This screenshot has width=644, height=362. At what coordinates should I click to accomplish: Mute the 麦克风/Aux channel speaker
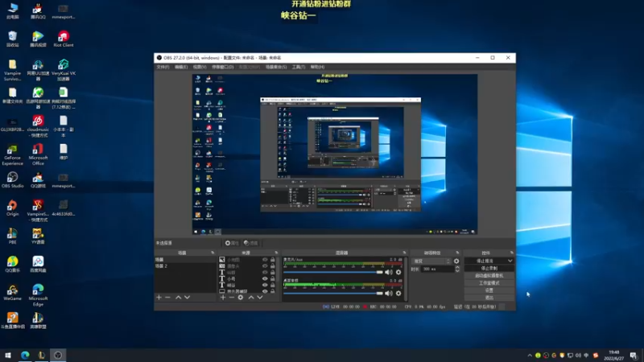[x=389, y=272]
